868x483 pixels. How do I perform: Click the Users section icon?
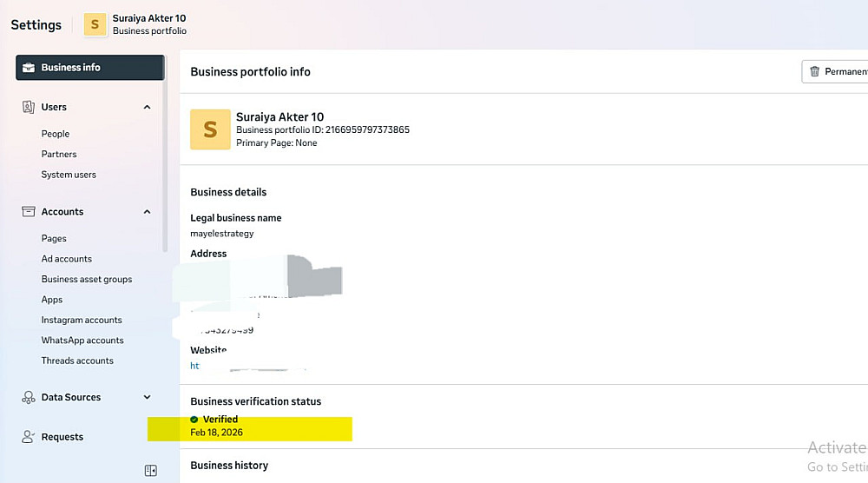29,107
